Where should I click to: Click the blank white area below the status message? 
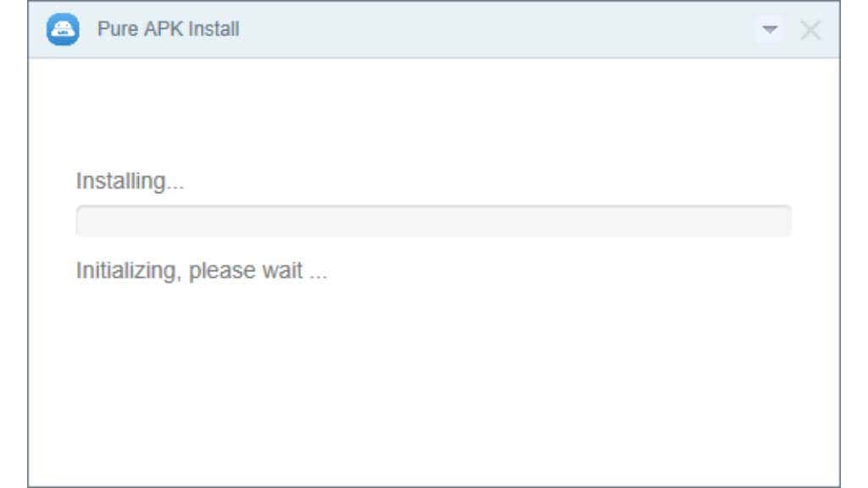[x=433, y=382]
